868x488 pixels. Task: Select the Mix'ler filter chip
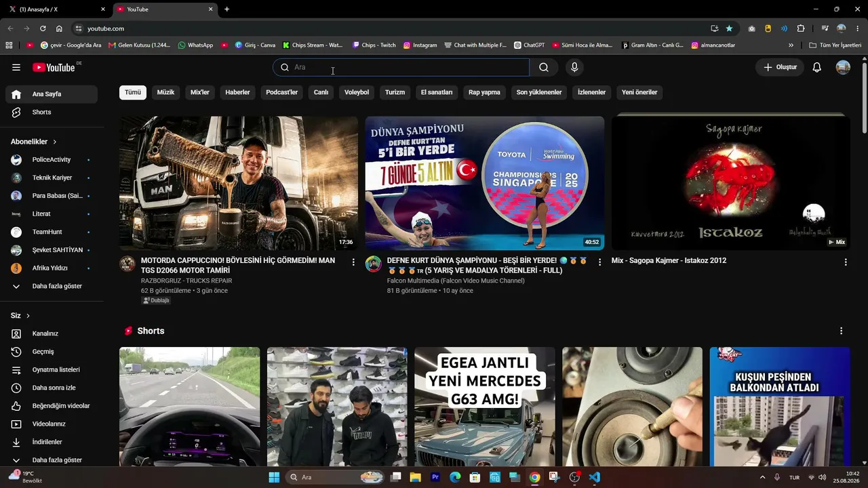coord(200,92)
